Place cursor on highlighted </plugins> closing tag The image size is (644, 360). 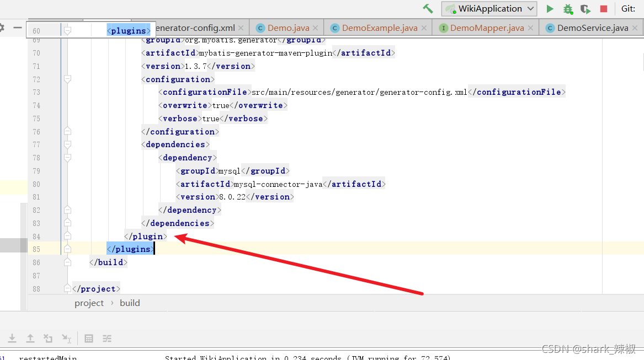(x=131, y=249)
